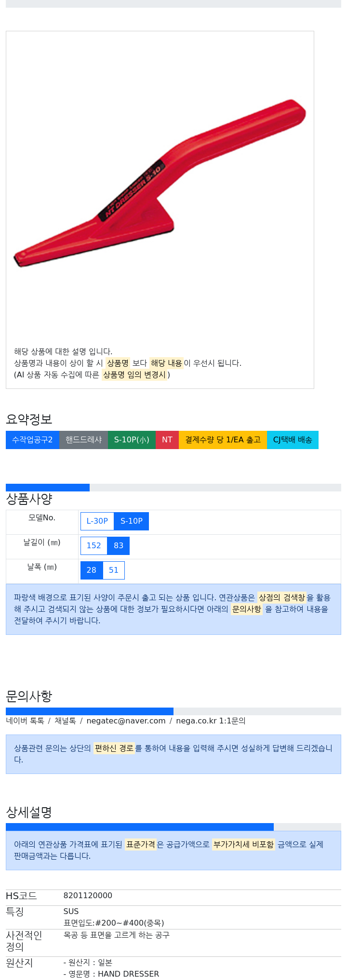Click the negatec@naver.com email contact
This screenshot has height=980, width=347.
coord(126,721)
